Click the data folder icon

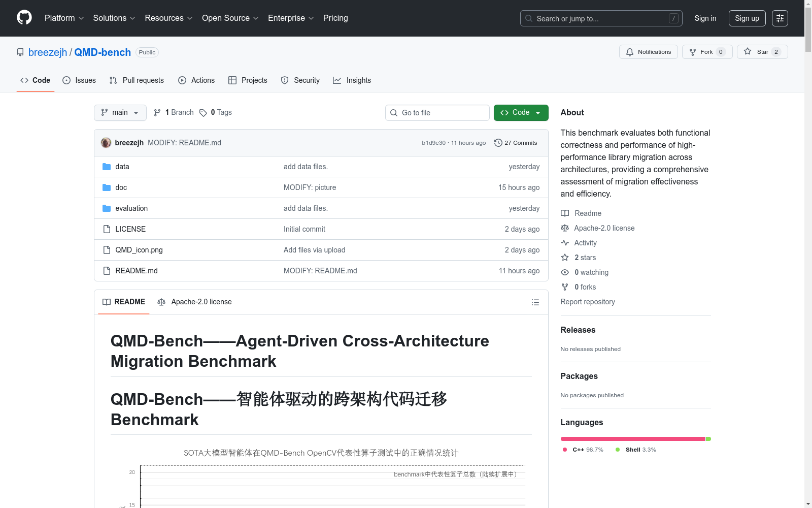tap(107, 167)
